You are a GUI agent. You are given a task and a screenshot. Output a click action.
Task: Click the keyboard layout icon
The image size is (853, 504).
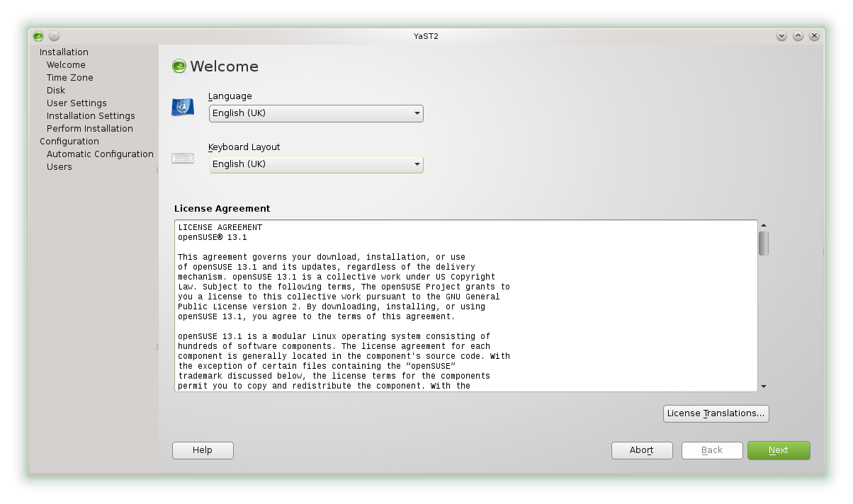coord(183,159)
